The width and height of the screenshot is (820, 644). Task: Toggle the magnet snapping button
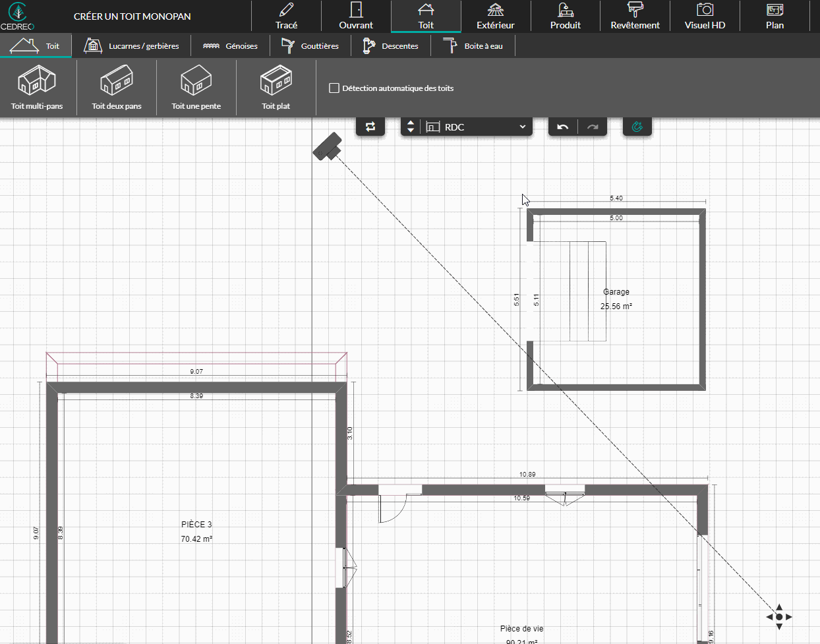point(637,127)
